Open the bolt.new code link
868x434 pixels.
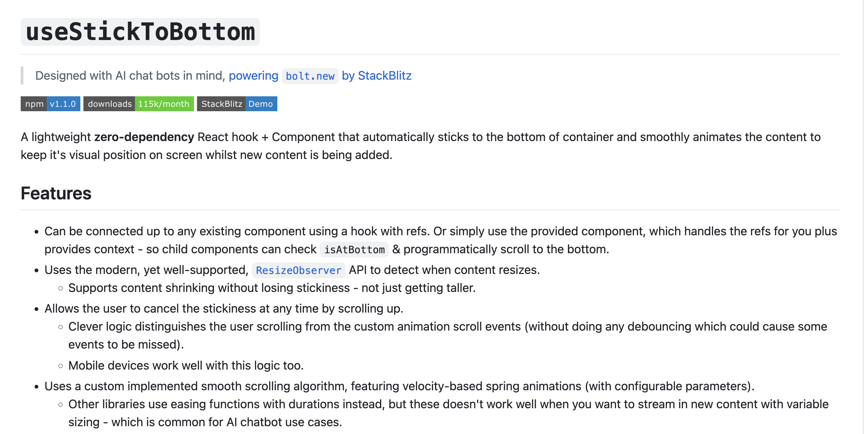tap(310, 76)
